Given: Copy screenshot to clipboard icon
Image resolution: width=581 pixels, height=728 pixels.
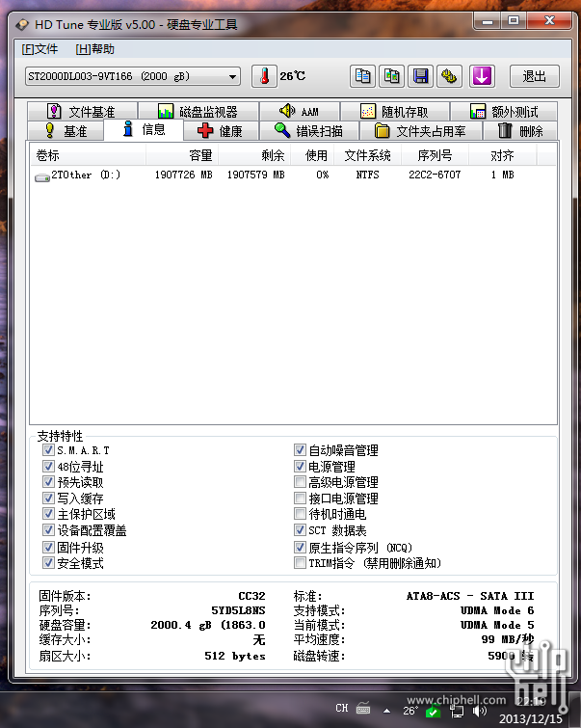Looking at the screenshot, I should pyautogui.click(x=391, y=76).
